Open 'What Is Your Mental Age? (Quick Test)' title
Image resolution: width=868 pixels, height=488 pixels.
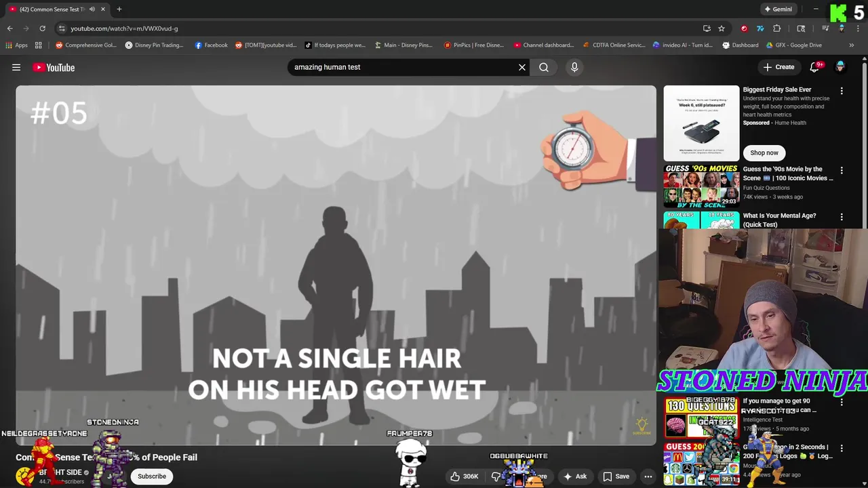779,220
